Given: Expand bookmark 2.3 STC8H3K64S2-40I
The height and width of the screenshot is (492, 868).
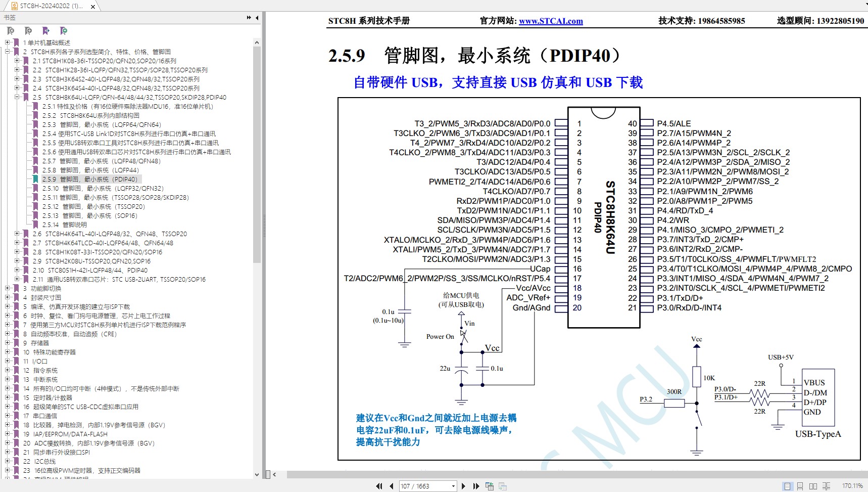Looking at the screenshot, I should (17, 79).
